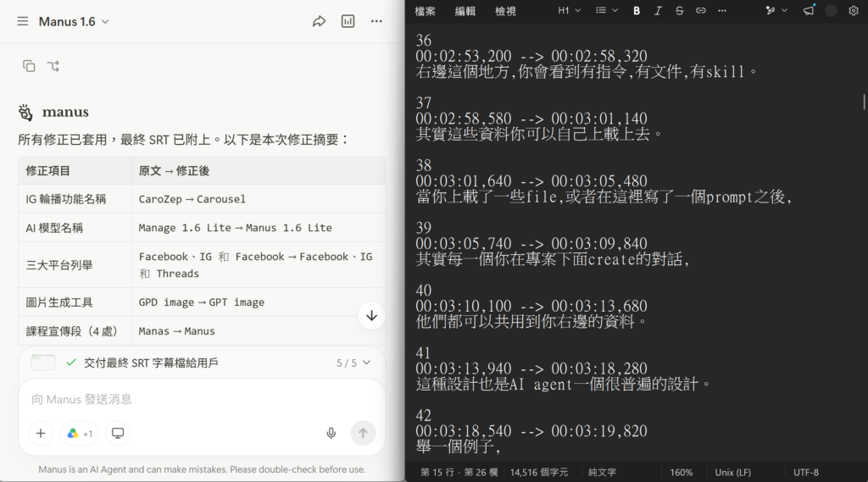868x482 pixels.
Task: Open the hamburger sidebar menu
Action: coord(22,21)
